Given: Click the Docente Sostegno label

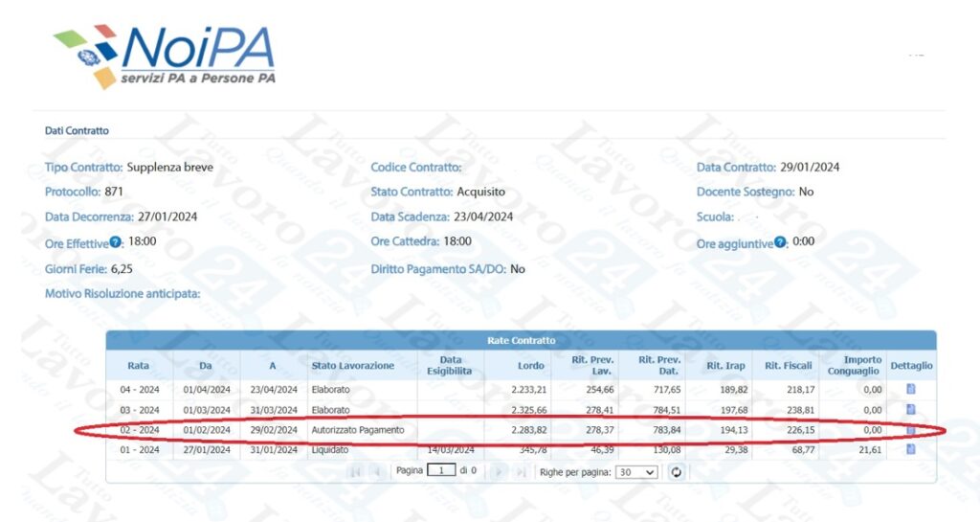Looking at the screenshot, I should click(746, 192).
